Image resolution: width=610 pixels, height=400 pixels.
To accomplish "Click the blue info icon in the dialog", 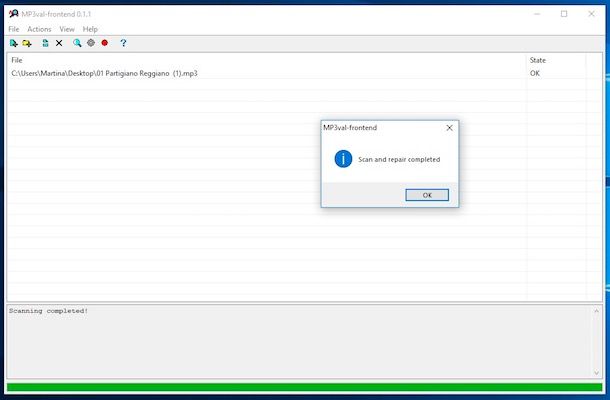I will (x=343, y=159).
